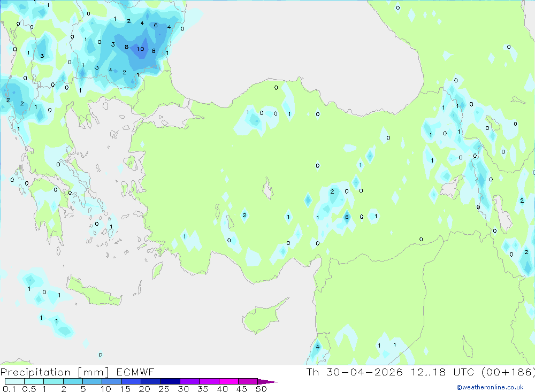Click the 45–50 mm legend color swatch
The width and height of the screenshot is (535, 392).
tap(248, 381)
